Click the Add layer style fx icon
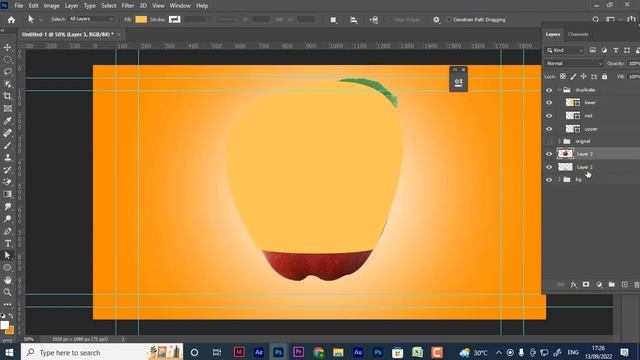640x360 pixels. (573, 284)
